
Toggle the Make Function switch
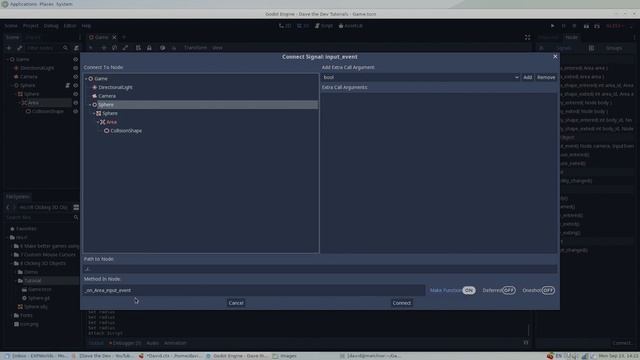click(x=469, y=290)
